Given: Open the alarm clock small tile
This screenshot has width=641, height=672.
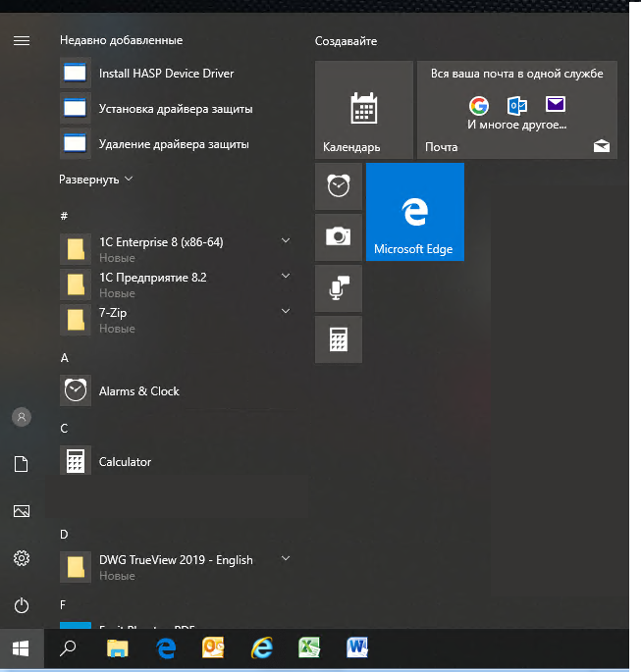Looking at the screenshot, I should (x=339, y=186).
